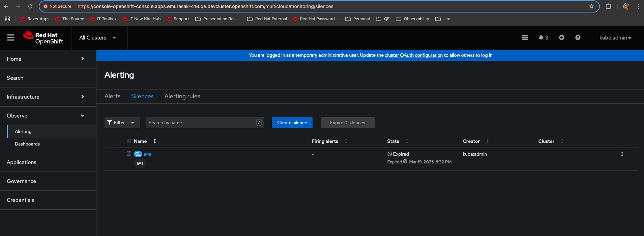Switch to the Alerting rules tab
The width and height of the screenshot is (644, 236).
[x=182, y=96]
